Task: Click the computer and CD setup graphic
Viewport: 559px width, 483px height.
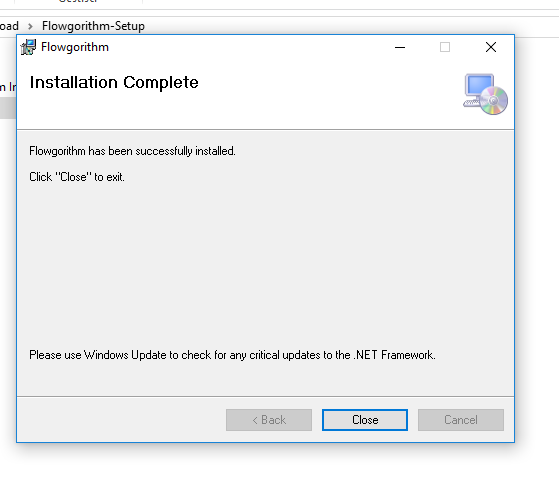Action: tap(486, 94)
